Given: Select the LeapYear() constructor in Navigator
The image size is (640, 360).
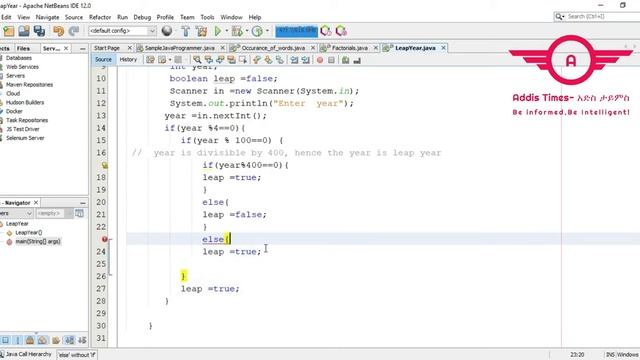Looking at the screenshot, I should [29, 233].
